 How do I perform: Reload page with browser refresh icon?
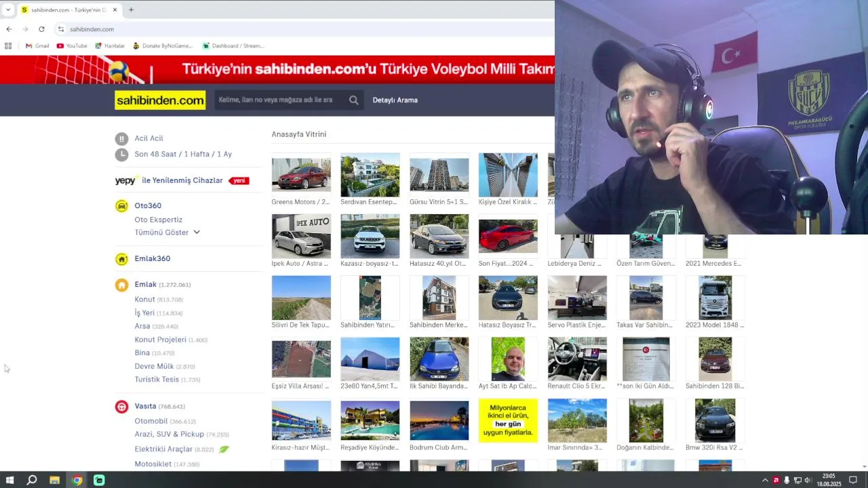point(41,29)
